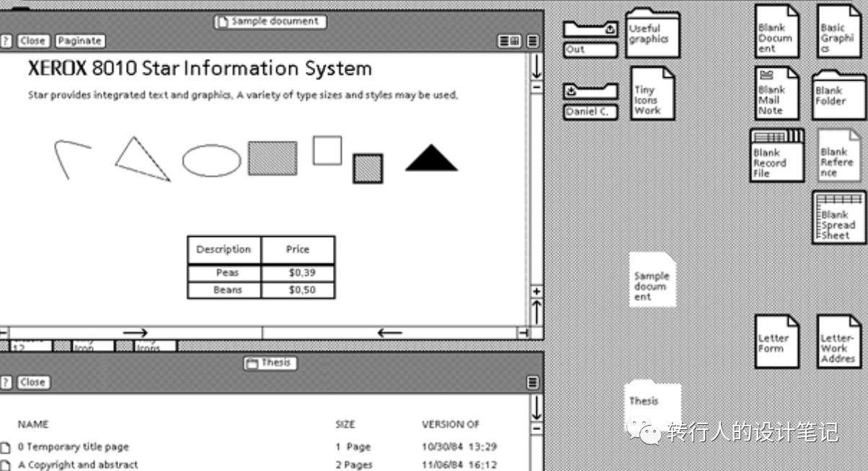Click down arrow in Sample document scrollbar
The width and height of the screenshot is (868, 471).
click(536, 67)
